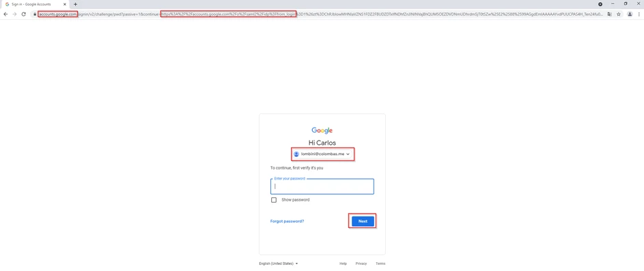Open Chrome three-dot menu
This screenshot has width=644, height=271.
coord(639,14)
